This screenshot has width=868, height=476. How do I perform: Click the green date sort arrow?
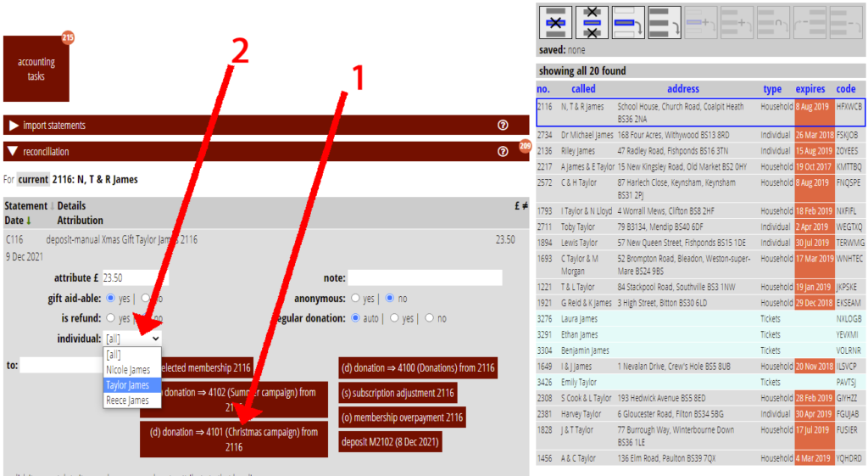pyautogui.click(x=29, y=221)
